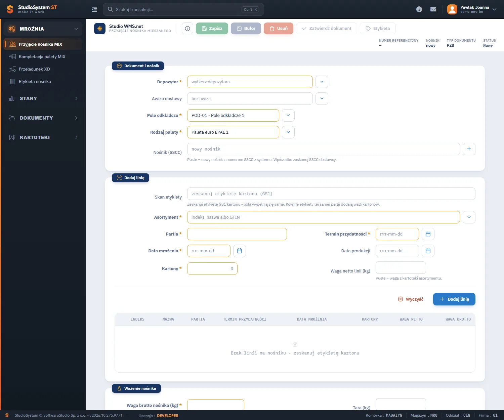
Task: Save the document with Zapisz
Action: pos(212,29)
